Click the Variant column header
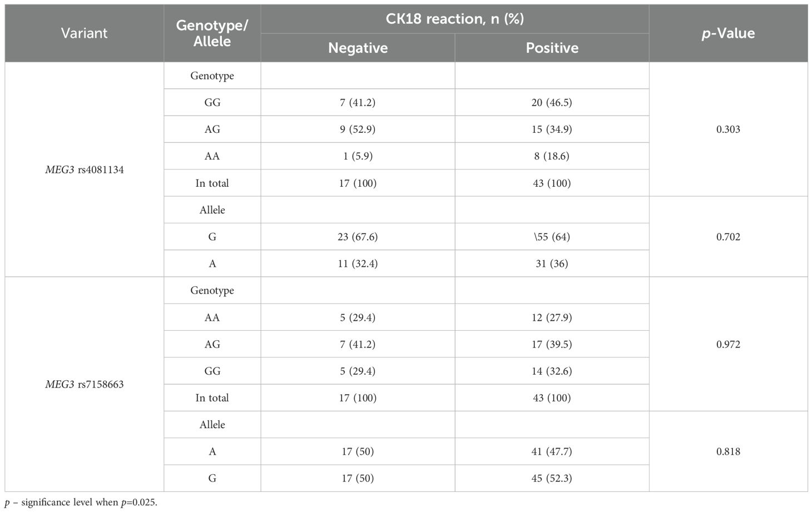This screenshot has height=512, width=812. (x=84, y=33)
